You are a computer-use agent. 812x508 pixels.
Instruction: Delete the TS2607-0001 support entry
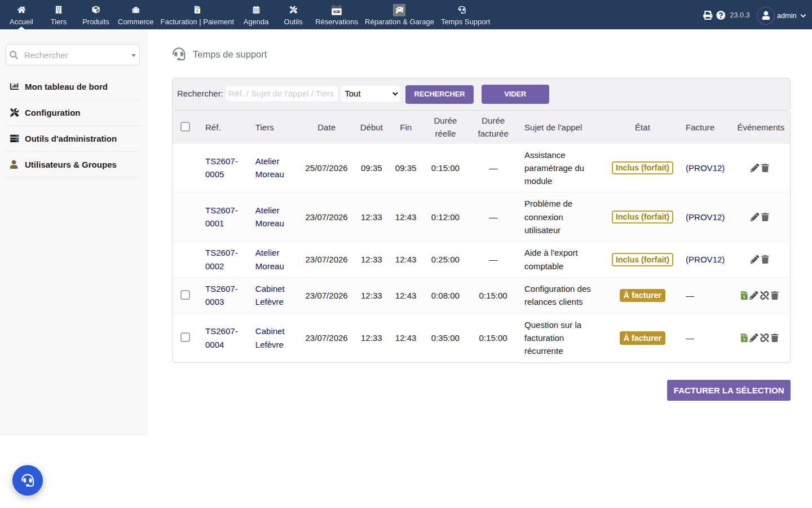(765, 217)
